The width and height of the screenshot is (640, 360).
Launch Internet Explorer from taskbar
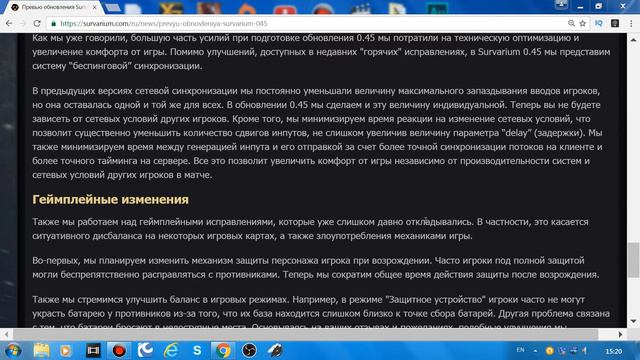[x=171, y=350]
